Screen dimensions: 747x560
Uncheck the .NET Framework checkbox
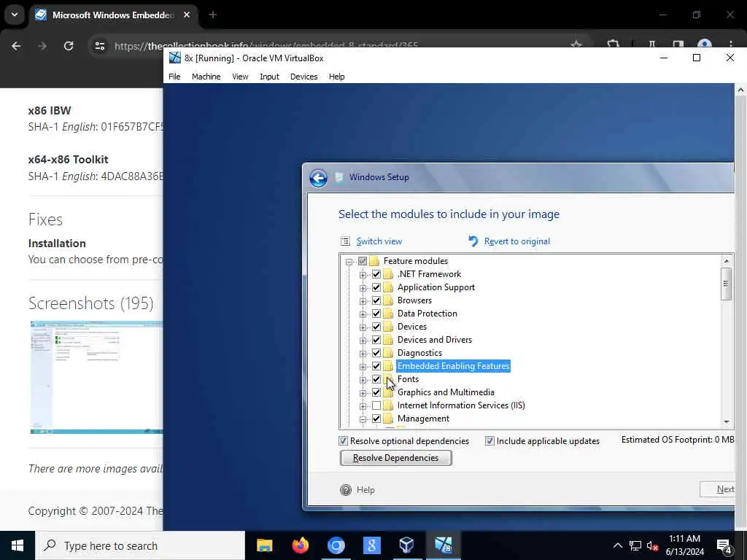(376, 274)
